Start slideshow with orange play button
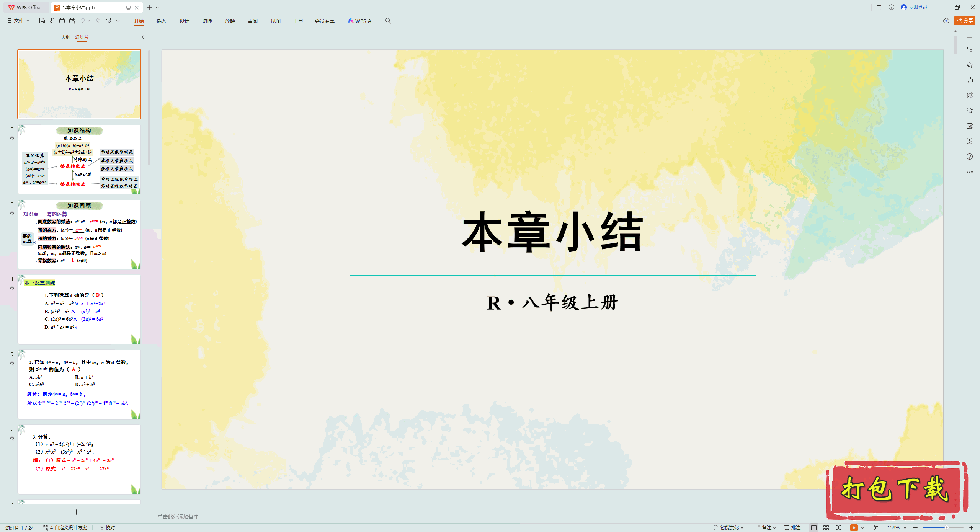980x532 pixels. tap(854, 527)
